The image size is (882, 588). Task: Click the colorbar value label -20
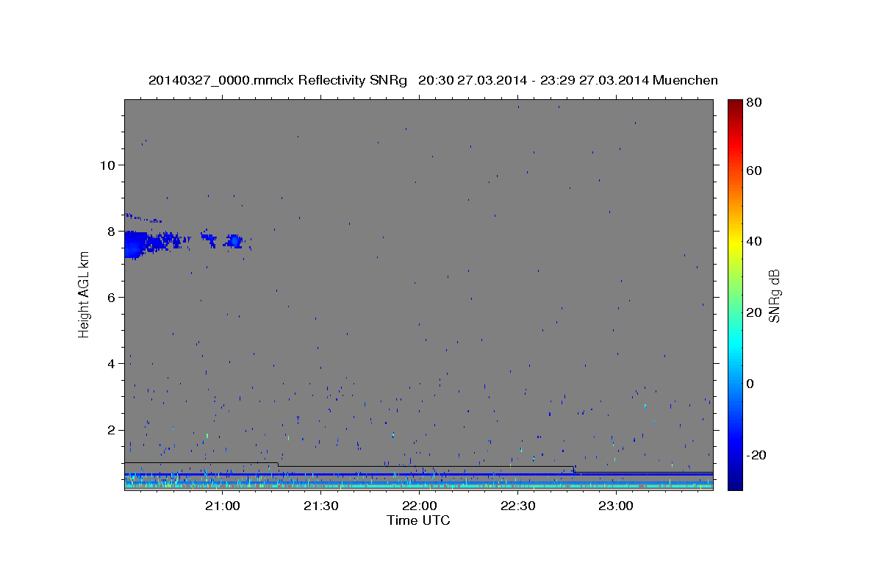[757, 455]
